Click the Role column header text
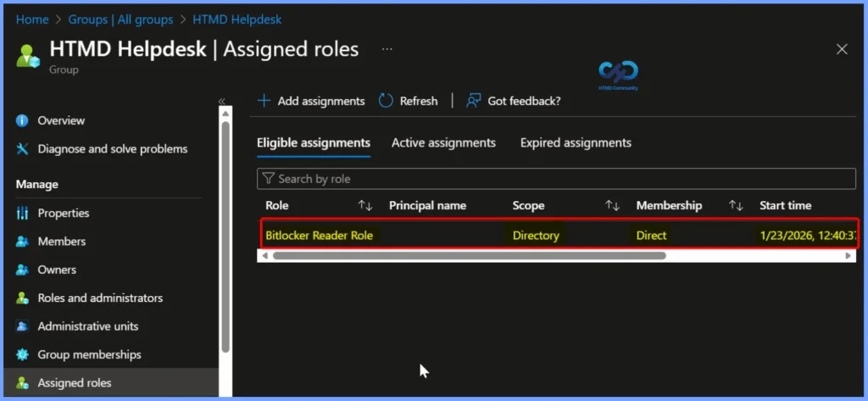Screen dimensions: 868x401 277,205
